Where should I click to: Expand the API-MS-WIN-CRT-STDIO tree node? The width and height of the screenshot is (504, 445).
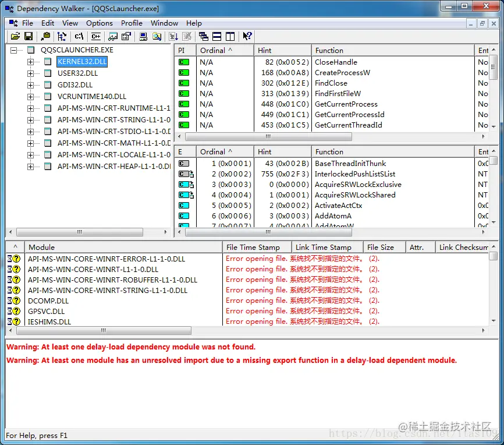tap(30, 132)
